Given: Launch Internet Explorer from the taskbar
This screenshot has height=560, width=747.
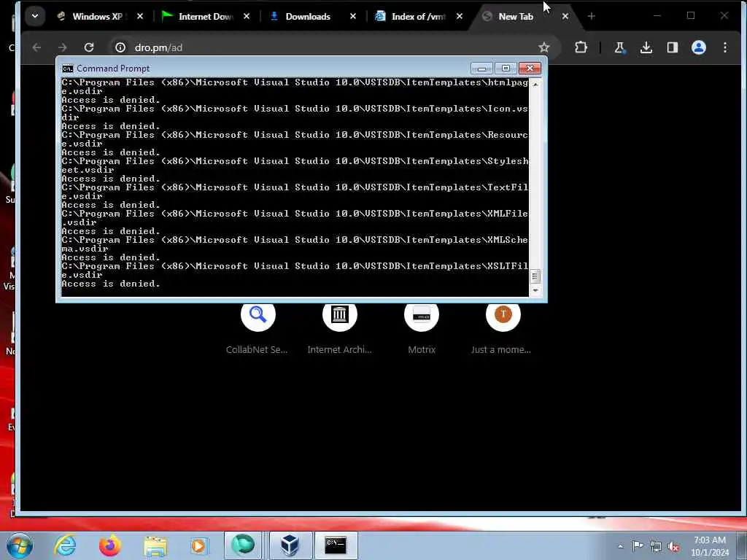Looking at the screenshot, I should pos(65,545).
